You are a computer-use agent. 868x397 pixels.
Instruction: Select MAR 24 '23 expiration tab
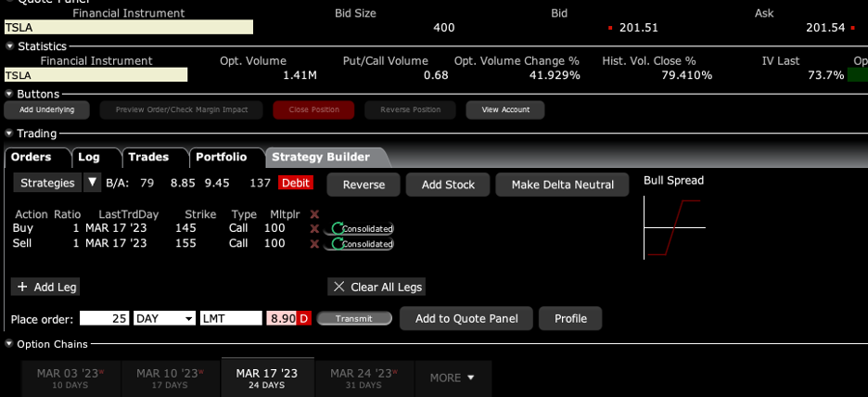coord(364,378)
